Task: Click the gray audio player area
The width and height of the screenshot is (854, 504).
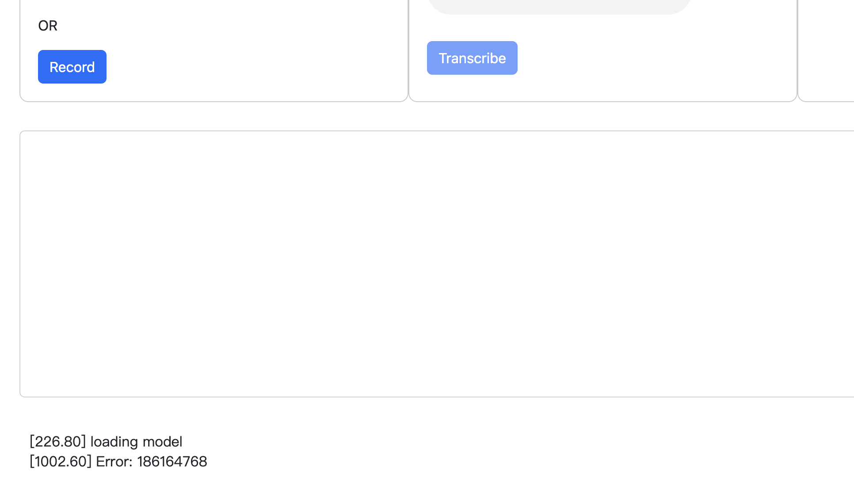Action: (x=559, y=4)
